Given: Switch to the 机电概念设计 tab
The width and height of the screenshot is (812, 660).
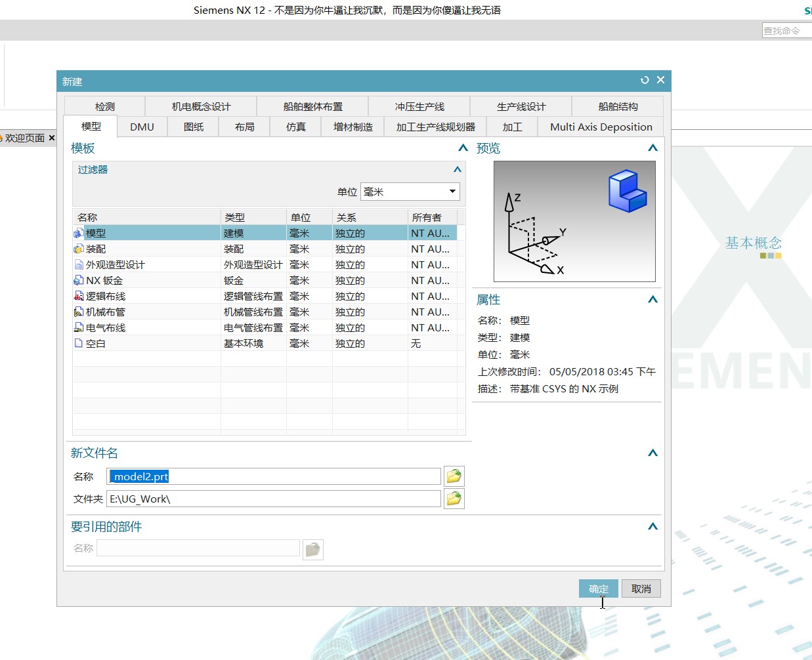Looking at the screenshot, I should tap(201, 106).
